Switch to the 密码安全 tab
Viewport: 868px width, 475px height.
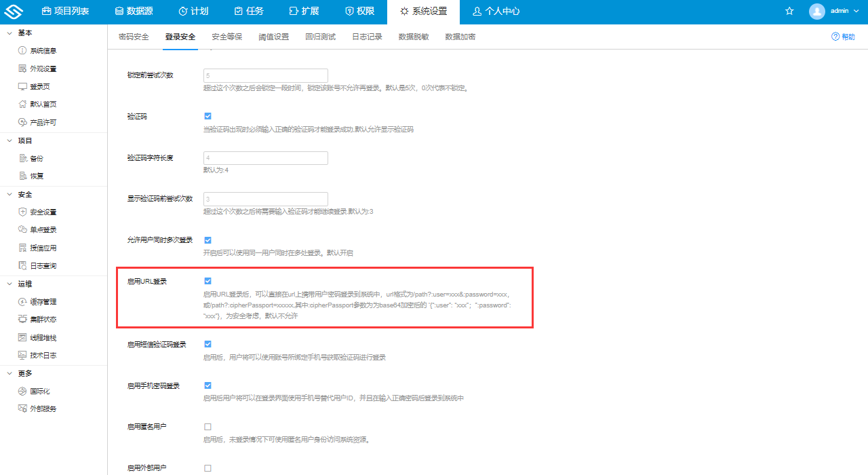click(133, 37)
